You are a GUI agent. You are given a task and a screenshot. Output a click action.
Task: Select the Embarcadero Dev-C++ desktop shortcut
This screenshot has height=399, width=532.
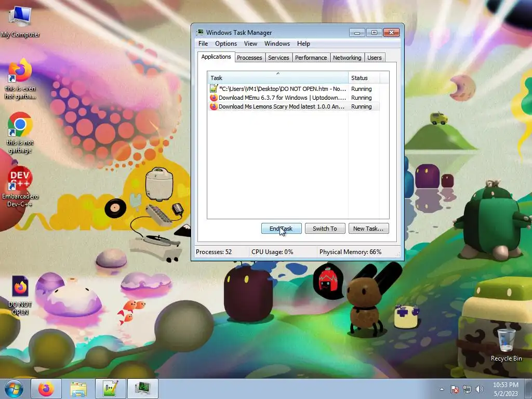point(20,187)
